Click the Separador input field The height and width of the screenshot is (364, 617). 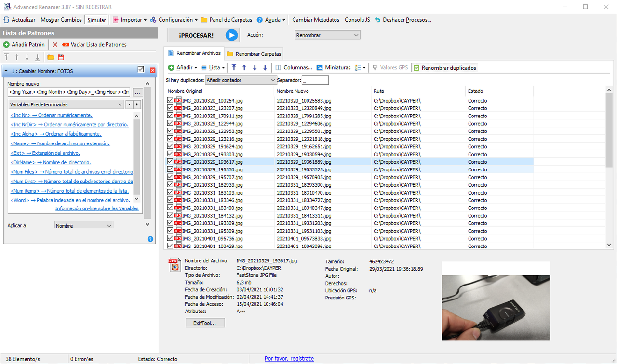click(x=315, y=80)
